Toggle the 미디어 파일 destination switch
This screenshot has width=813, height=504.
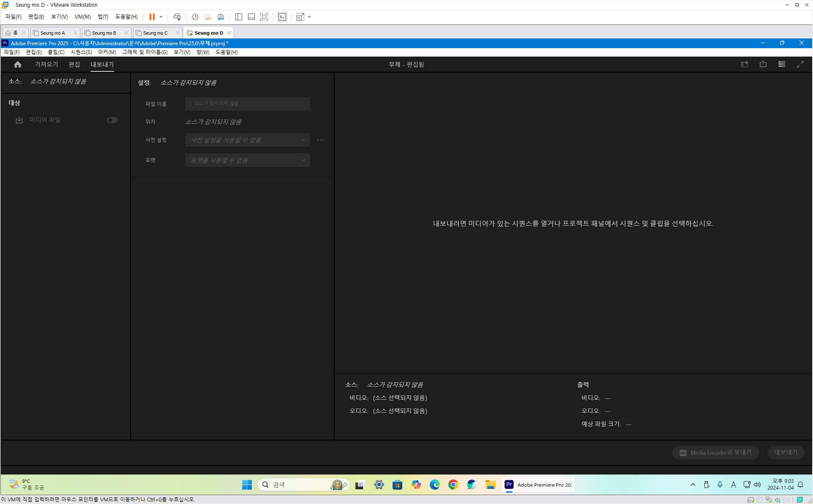pos(112,120)
